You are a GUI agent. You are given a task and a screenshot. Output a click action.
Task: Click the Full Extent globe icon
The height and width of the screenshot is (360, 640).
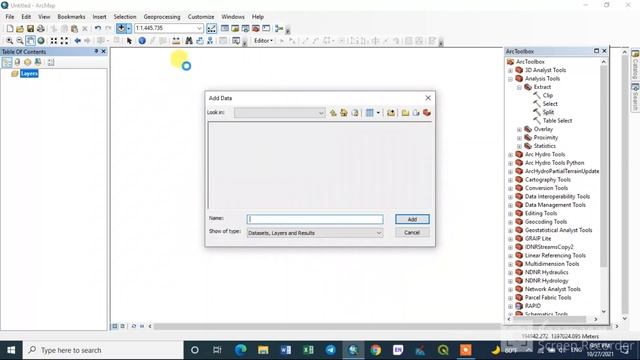(41, 41)
